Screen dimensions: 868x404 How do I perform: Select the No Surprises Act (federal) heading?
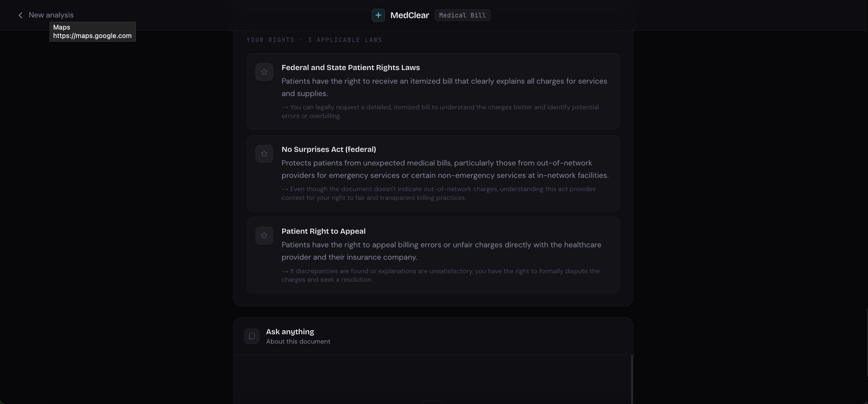click(x=329, y=149)
